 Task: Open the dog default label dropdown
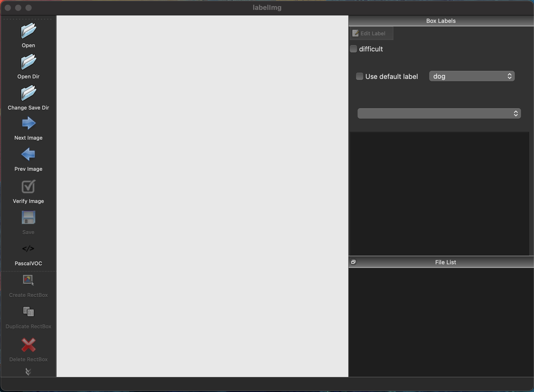point(471,76)
